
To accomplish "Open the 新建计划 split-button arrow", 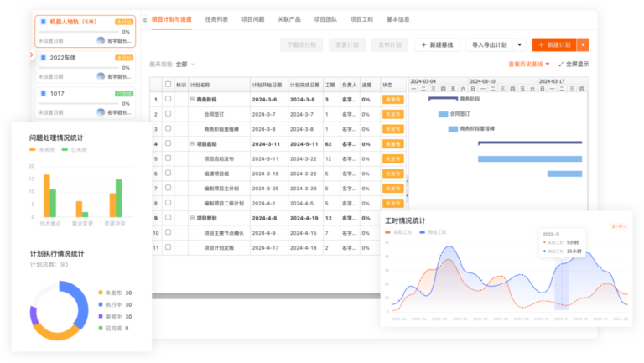I will (583, 44).
